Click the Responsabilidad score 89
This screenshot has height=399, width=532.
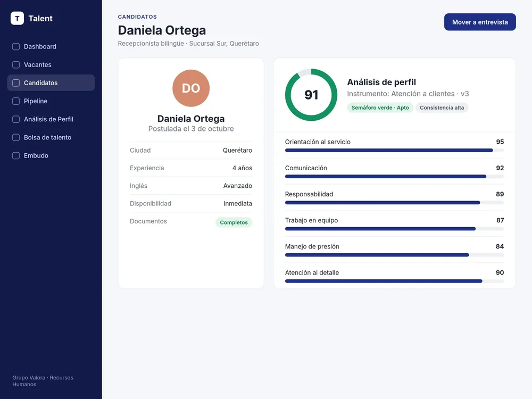[500, 194]
